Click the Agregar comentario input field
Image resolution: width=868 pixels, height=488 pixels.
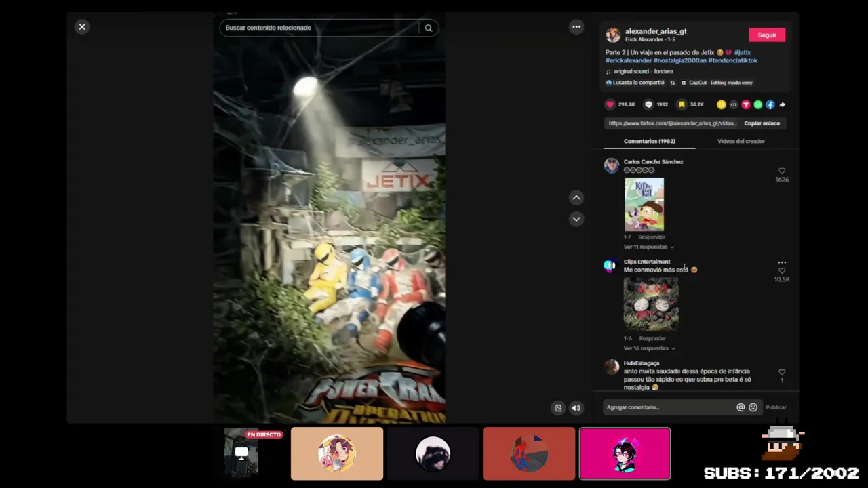click(x=669, y=407)
